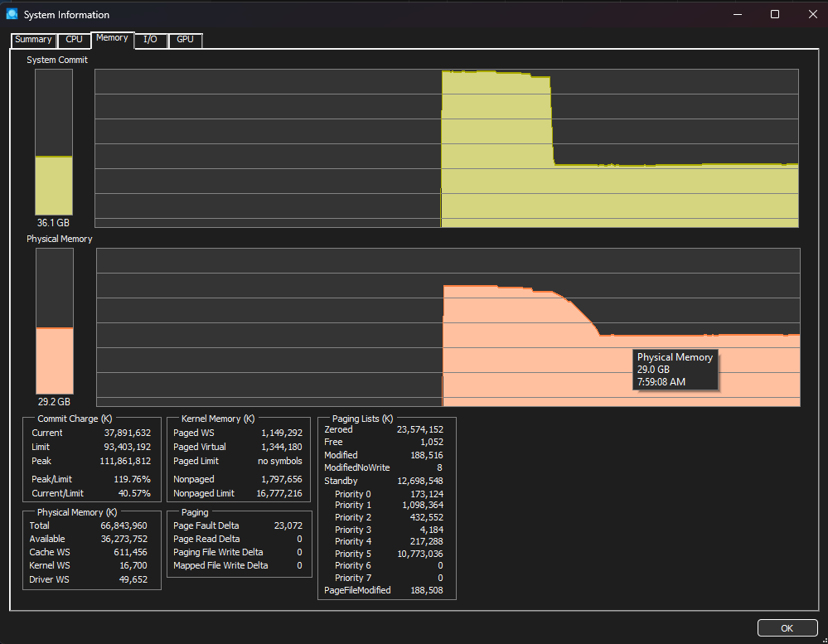Select the Commit Charge Limit value 93,403,192
This screenshot has width=828, height=644.
(128, 447)
